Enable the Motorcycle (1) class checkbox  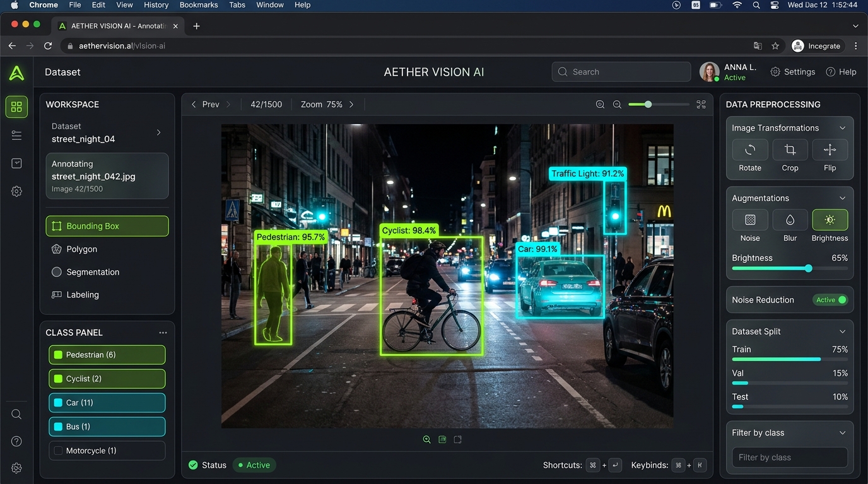tap(59, 451)
